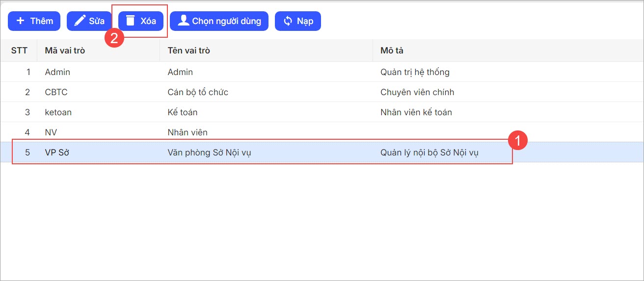This screenshot has width=644, height=281.
Task: Click the Kế toán role name cell
Action: 183,112
